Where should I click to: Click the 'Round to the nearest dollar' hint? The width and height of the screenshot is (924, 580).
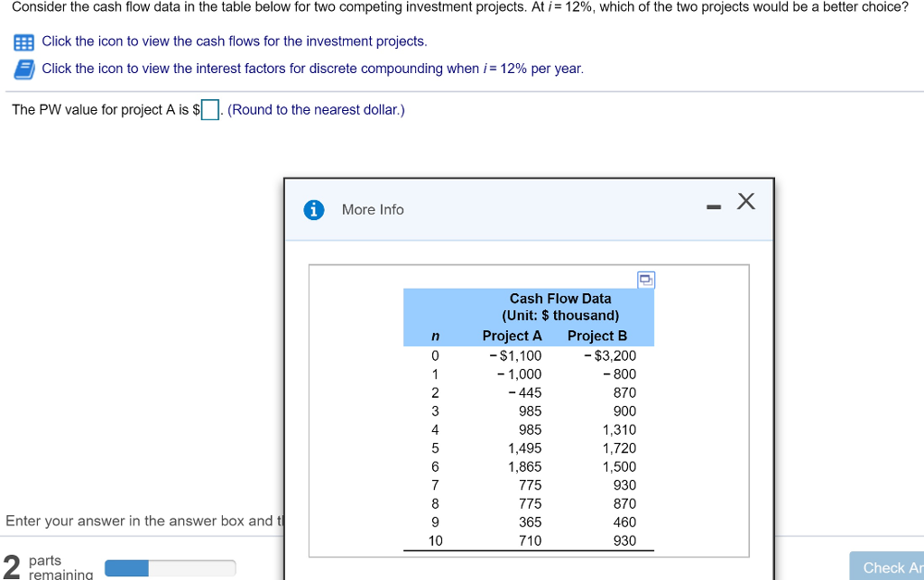pyautogui.click(x=316, y=110)
